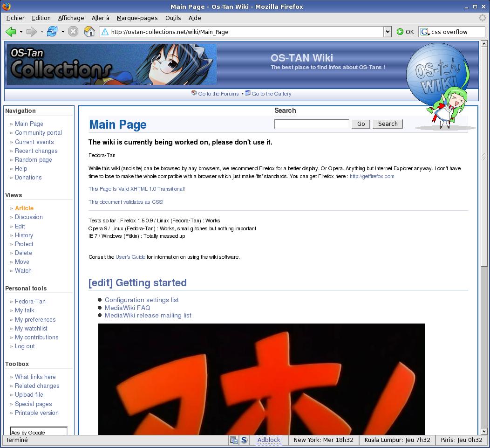Click the forum icon beside Go to the Forums

tap(194, 93)
